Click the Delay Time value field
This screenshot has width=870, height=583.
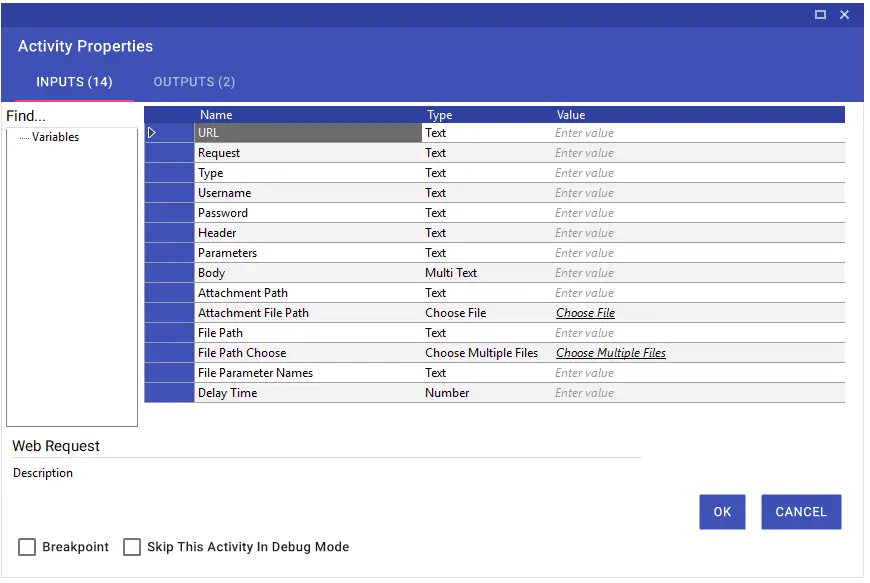pos(698,393)
